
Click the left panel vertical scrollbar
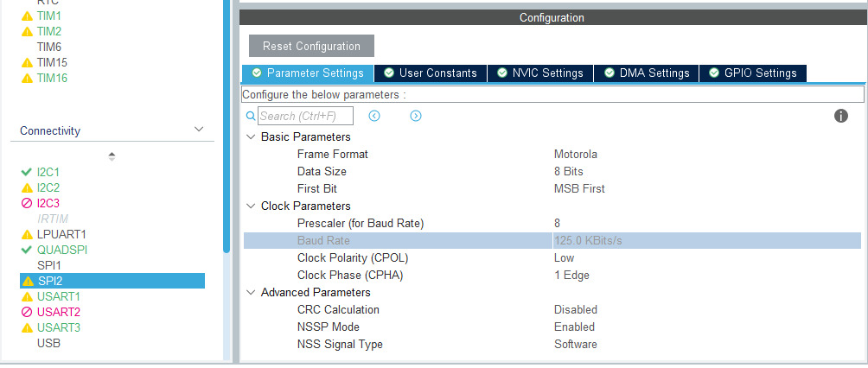click(227, 130)
